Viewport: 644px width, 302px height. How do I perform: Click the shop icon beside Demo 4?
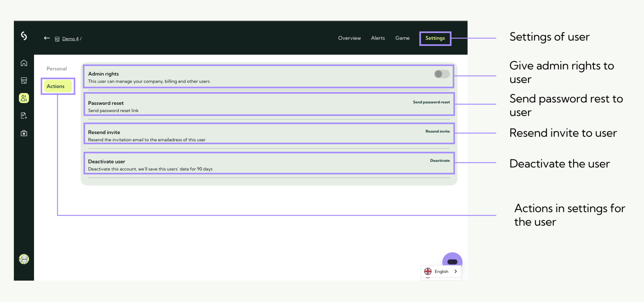point(57,39)
